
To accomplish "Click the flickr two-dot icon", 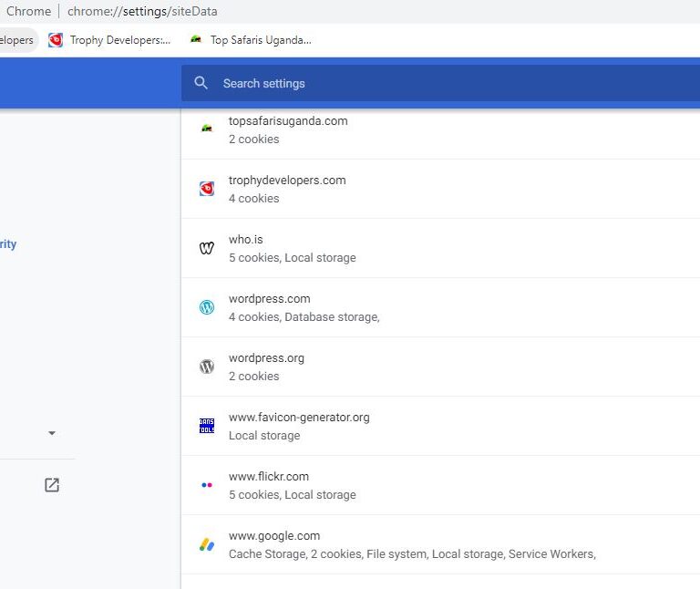I will pyautogui.click(x=207, y=485).
